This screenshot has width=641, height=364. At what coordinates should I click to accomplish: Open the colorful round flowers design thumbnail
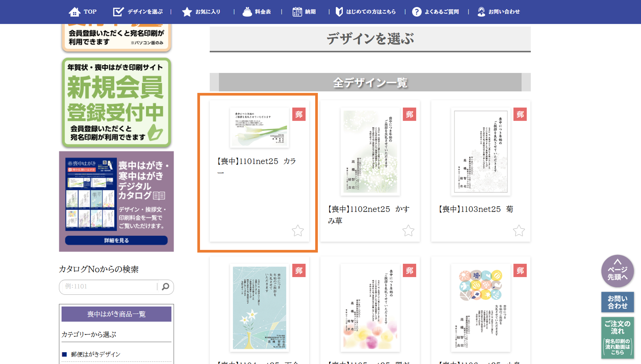click(x=481, y=308)
